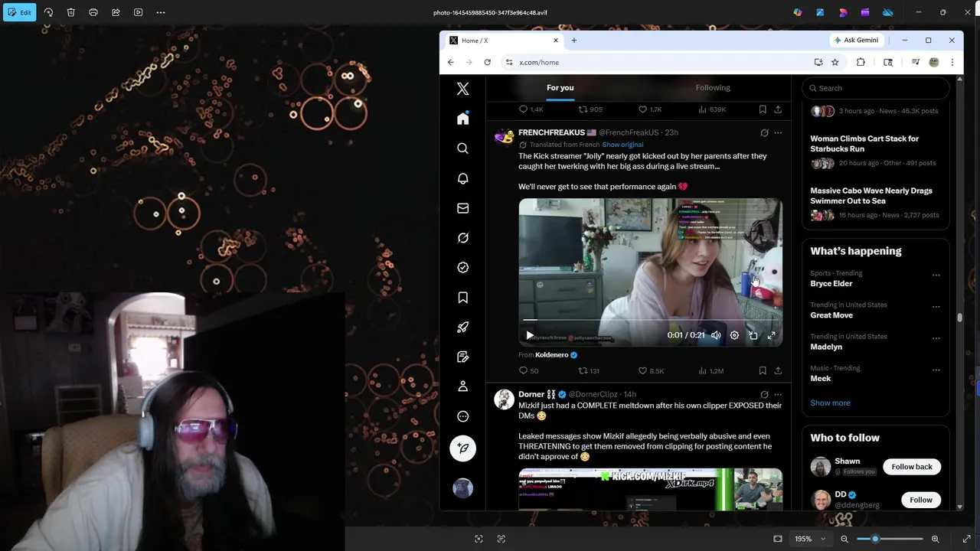Image resolution: width=980 pixels, height=551 pixels.
Task: Click the Edit button in Photos
Action: [19, 12]
